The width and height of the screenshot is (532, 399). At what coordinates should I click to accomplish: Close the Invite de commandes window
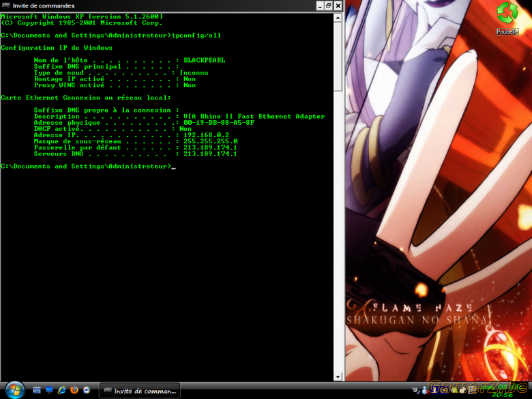pos(338,5)
